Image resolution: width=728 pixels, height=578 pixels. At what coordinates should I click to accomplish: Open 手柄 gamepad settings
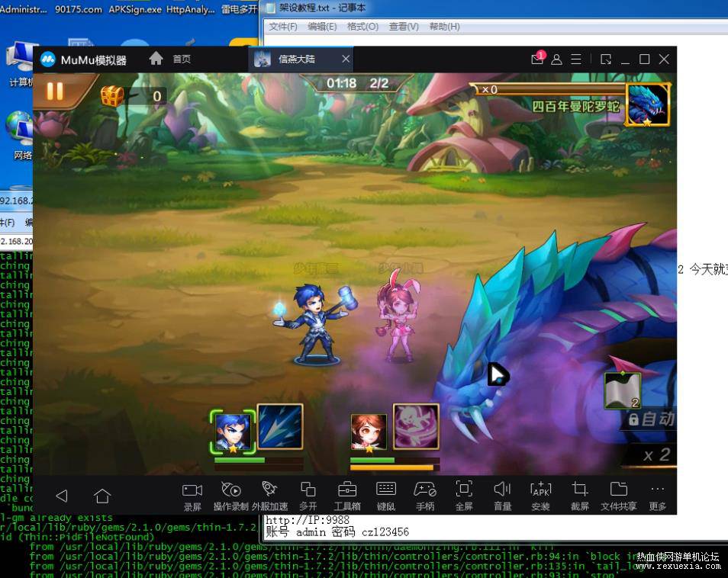(425, 496)
